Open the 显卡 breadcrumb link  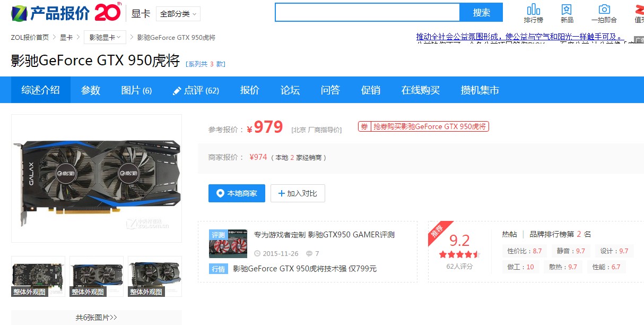[66, 37]
